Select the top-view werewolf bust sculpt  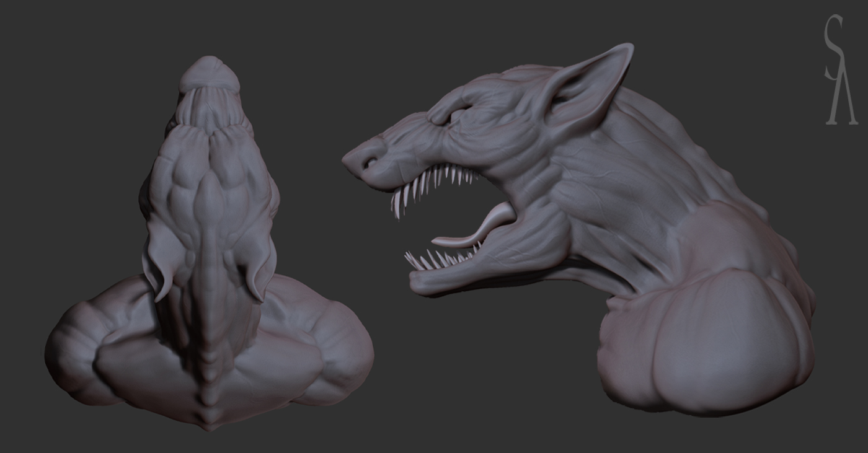tap(210, 245)
